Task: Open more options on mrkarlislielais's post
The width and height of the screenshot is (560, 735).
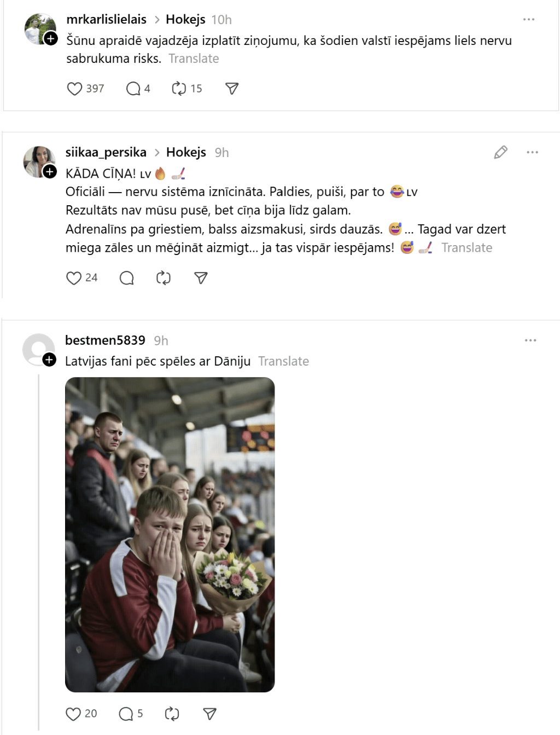Action: click(x=529, y=20)
